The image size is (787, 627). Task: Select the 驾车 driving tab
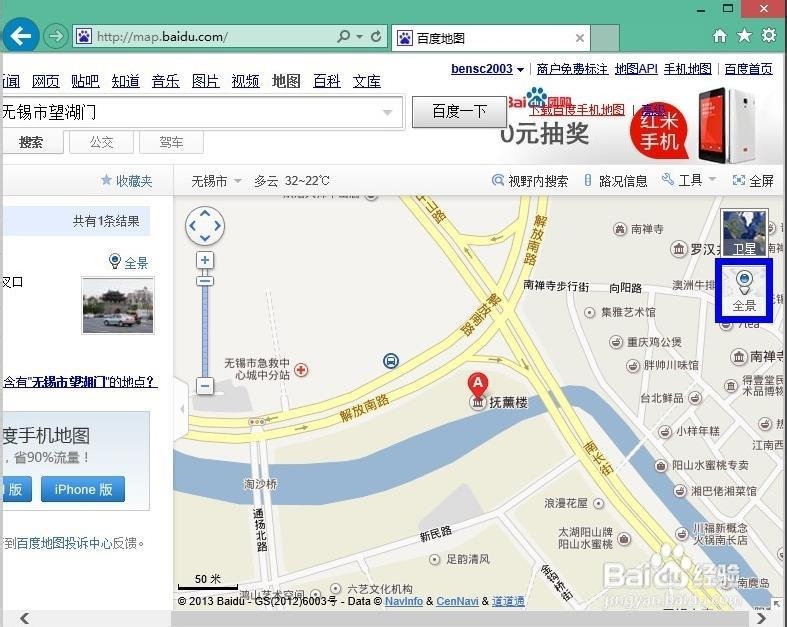click(171, 143)
